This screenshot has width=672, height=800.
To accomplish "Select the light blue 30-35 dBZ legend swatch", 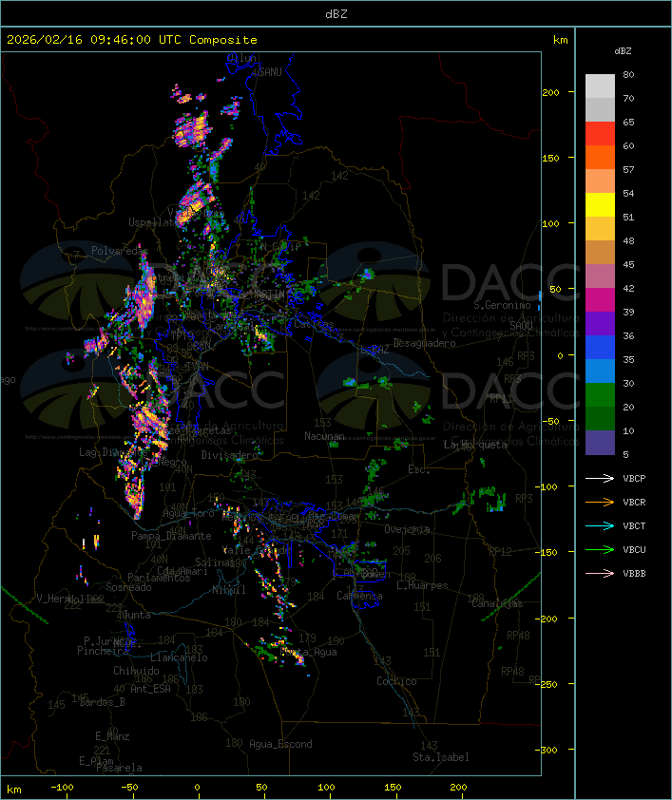I will 600,371.
